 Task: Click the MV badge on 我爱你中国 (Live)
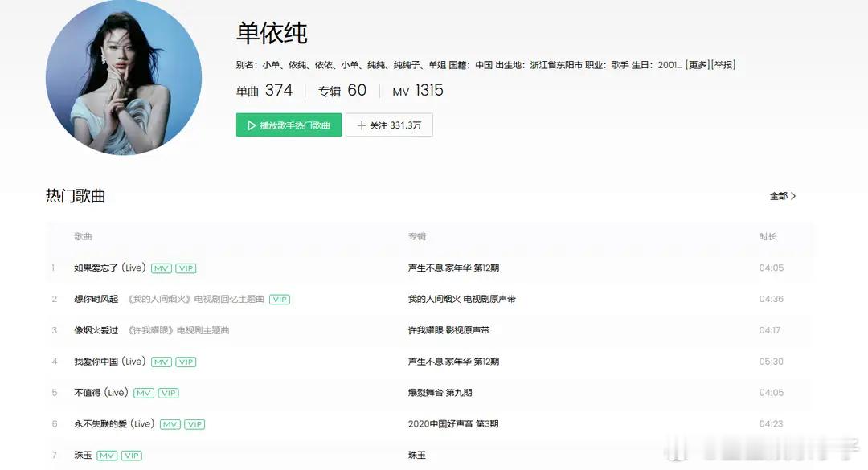tap(161, 362)
